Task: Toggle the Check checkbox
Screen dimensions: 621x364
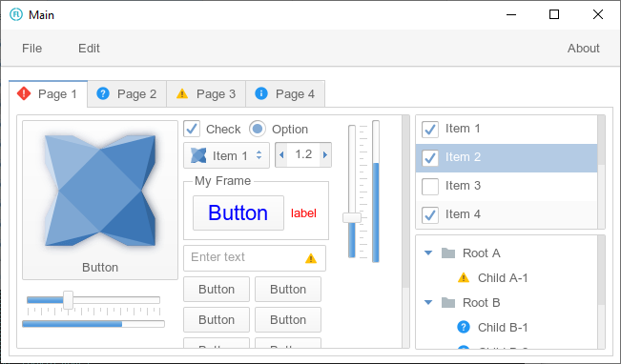Action: tap(192, 129)
